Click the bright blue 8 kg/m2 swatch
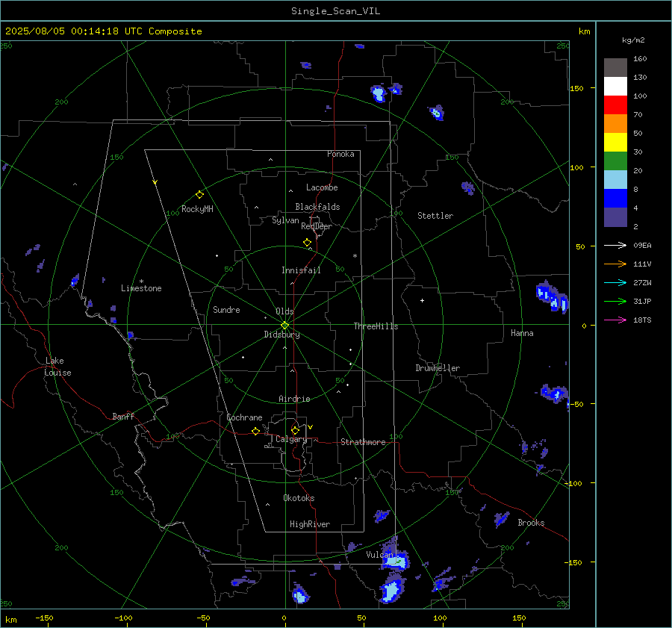 (x=615, y=198)
